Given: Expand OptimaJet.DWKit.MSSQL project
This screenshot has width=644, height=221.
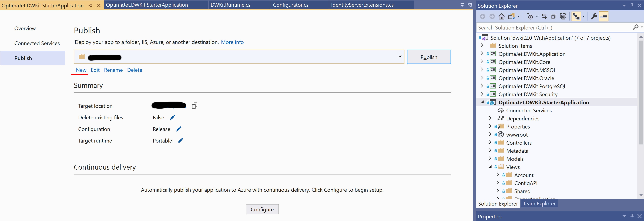Looking at the screenshot, I should pyautogui.click(x=482, y=70).
